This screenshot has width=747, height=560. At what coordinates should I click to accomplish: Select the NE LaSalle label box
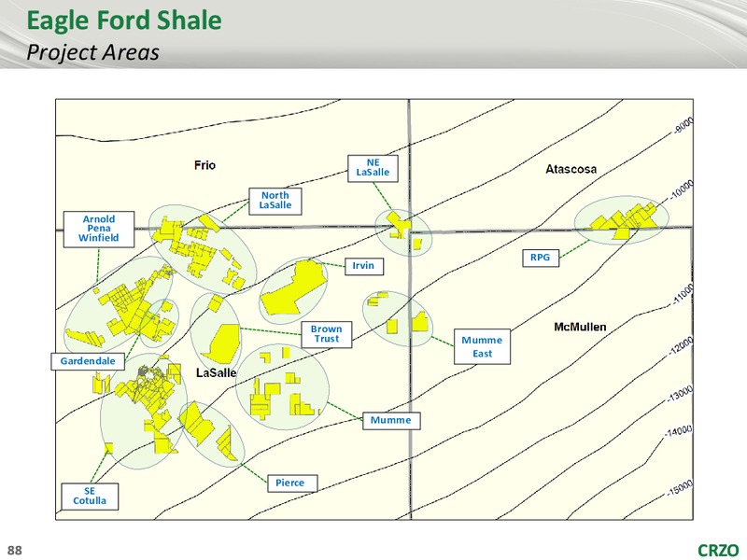[x=373, y=168]
